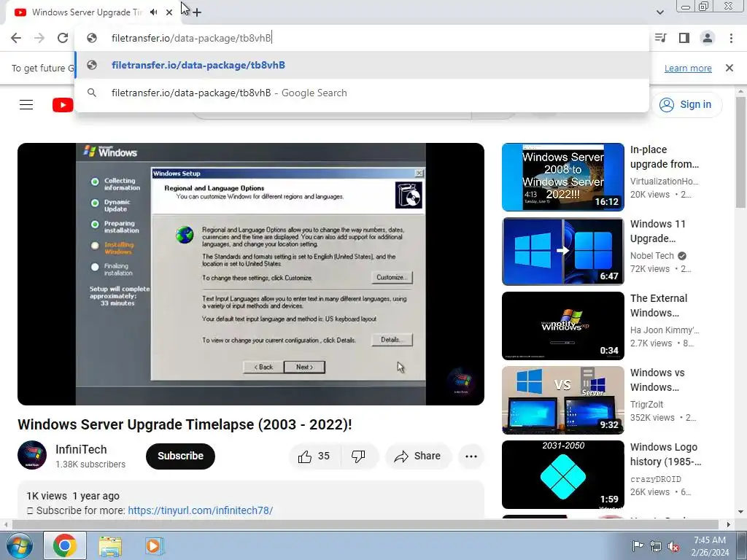Open the Windows 11 Upgrade video thumbnail
Viewport: 747px width, 560px height.
[562, 252]
